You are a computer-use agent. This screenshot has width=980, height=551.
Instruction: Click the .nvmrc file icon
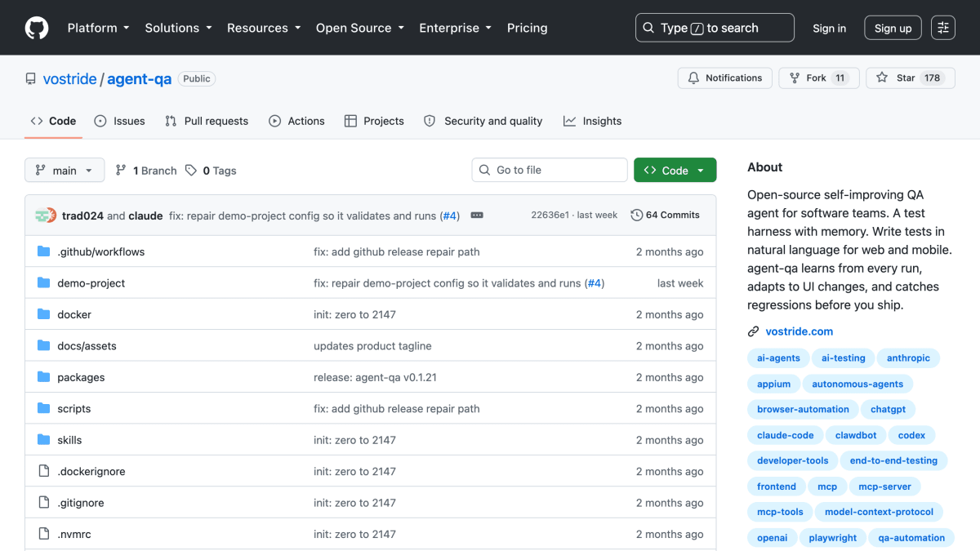click(x=44, y=535)
